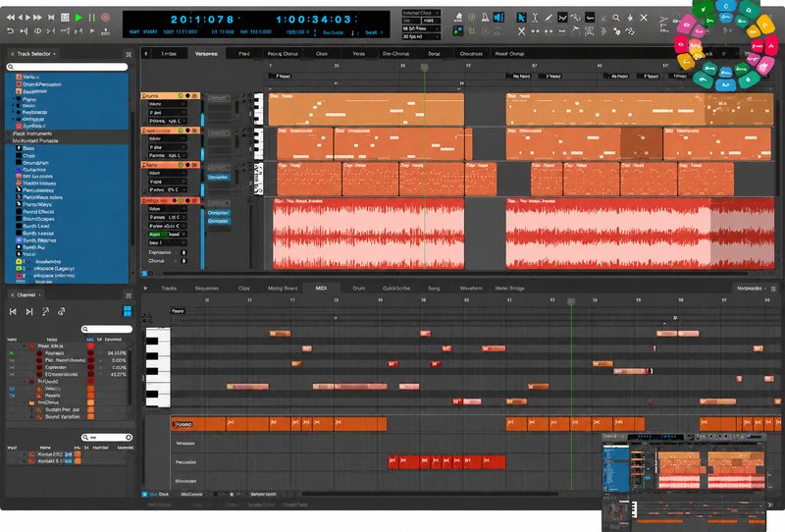Select Soundscapes in Track Selector list
Viewport: 785px width, 532px height.
point(38,219)
